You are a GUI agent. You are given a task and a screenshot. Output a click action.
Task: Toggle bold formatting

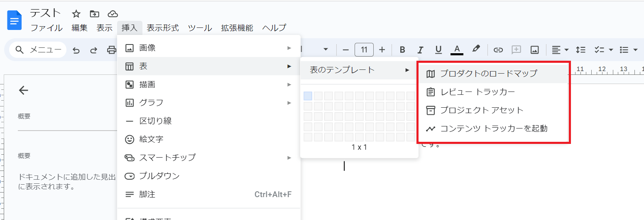(402, 50)
